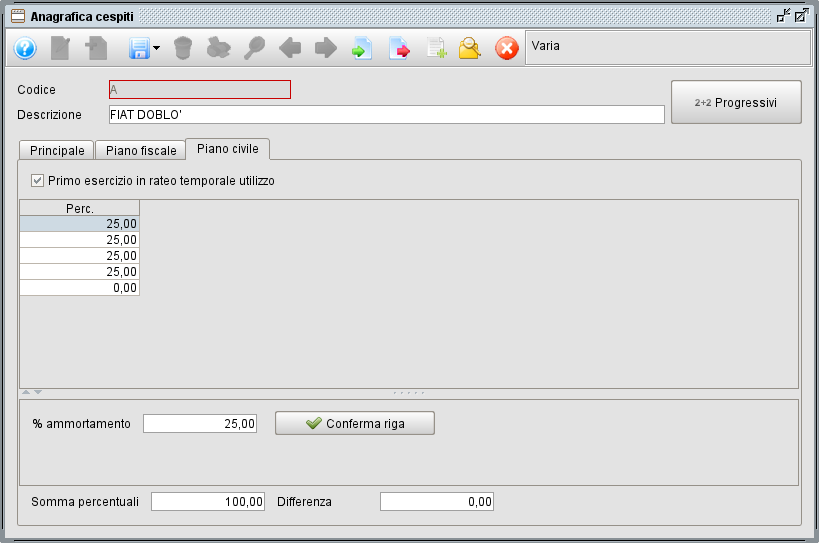Click the greyed new document plus icon
The height and width of the screenshot is (543, 819).
[x=96, y=49]
